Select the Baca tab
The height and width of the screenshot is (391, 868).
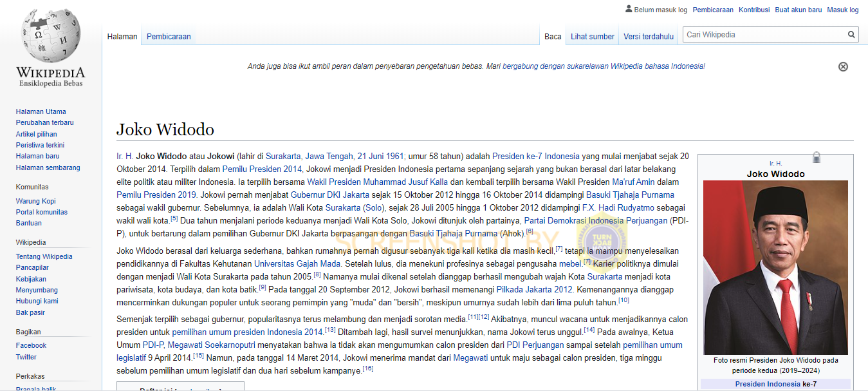553,37
